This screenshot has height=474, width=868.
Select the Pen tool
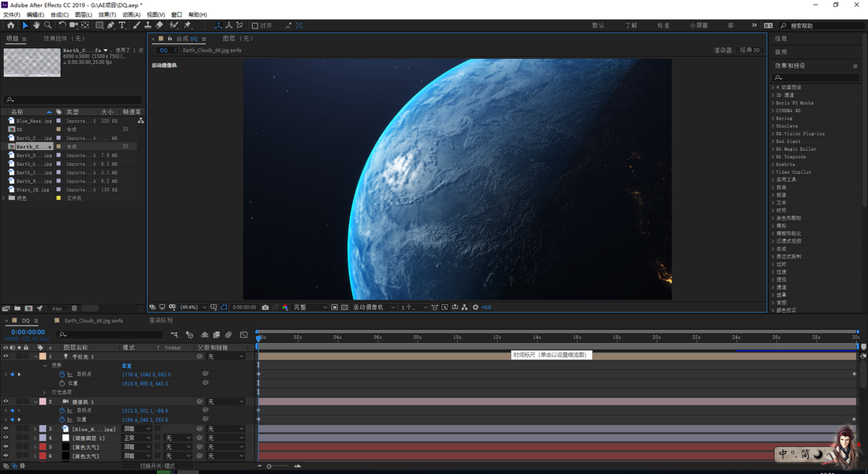[111, 25]
